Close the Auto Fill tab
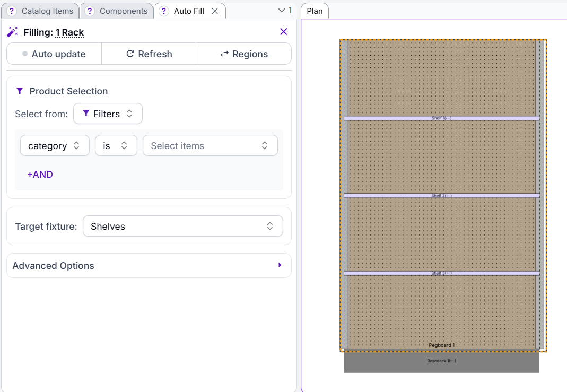This screenshot has height=392, width=567. [x=215, y=11]
